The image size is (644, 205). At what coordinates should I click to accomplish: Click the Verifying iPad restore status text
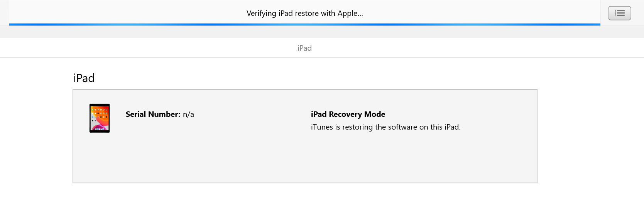pos(304,13)
